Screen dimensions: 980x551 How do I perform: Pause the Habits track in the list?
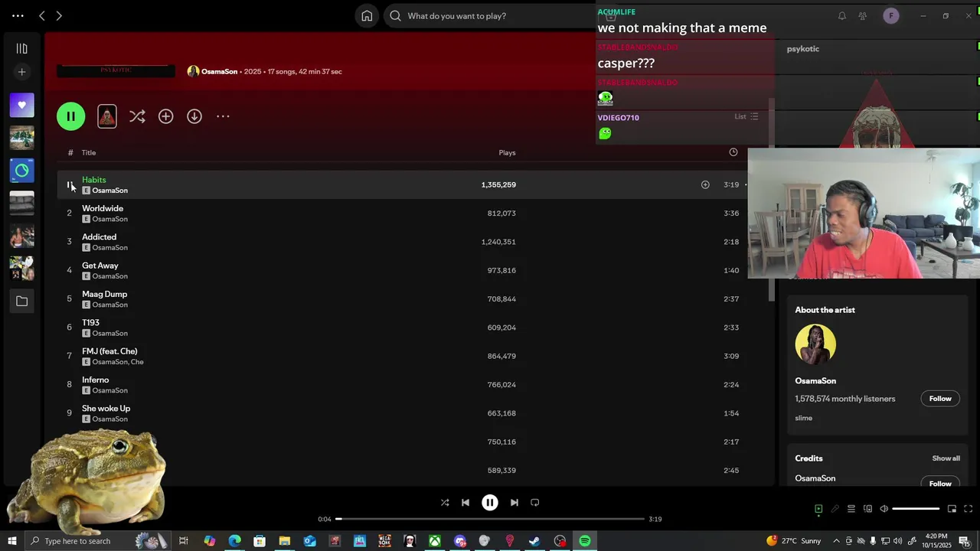coord(69,184)
